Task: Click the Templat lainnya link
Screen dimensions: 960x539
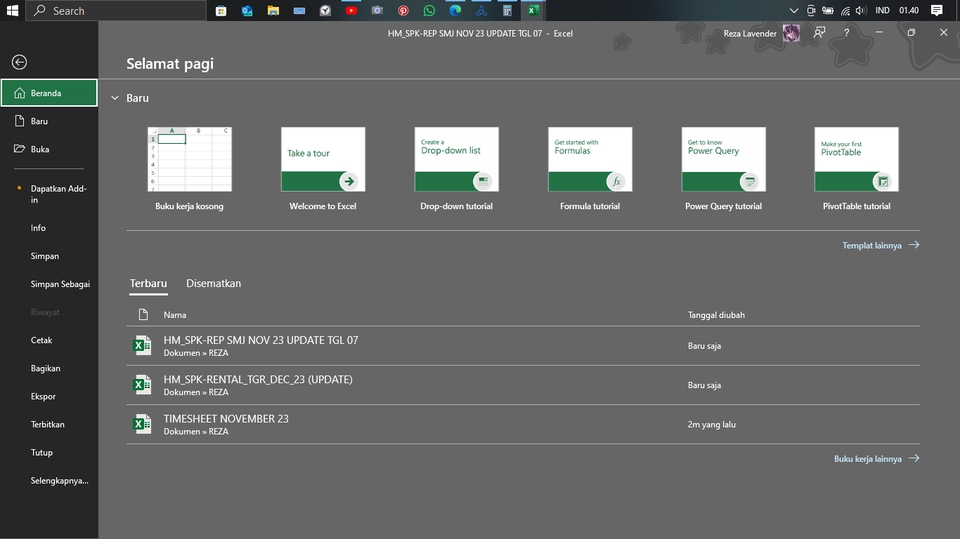Action: [x=880, y=245]
